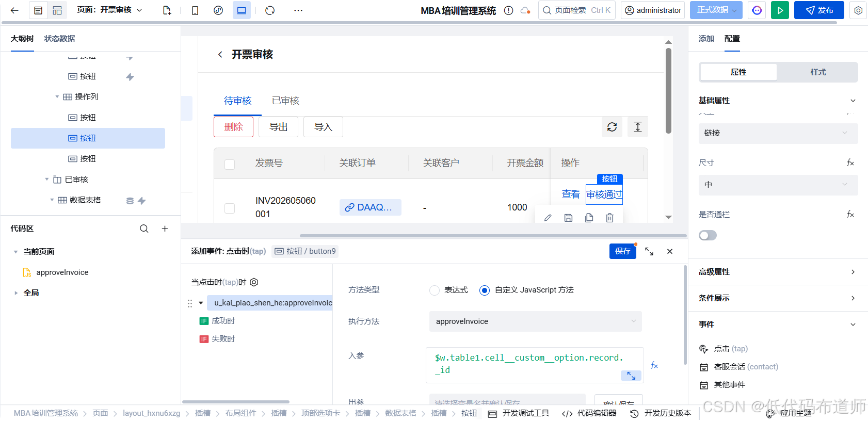Toggle the 是否通栏 switch
Viewport: 868px width, 422px height.
[x=708, y=235]
